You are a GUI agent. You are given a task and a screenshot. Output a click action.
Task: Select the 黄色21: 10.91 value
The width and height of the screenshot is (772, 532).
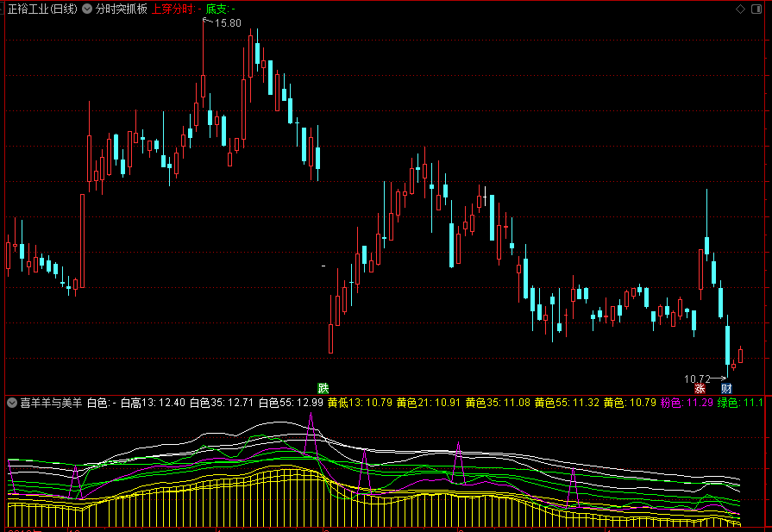click(429, 403)
